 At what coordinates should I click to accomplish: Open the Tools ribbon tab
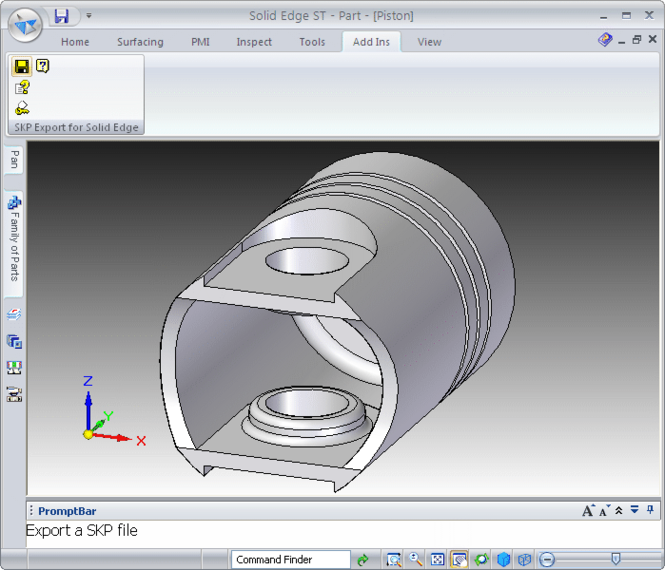coord(312,42)
